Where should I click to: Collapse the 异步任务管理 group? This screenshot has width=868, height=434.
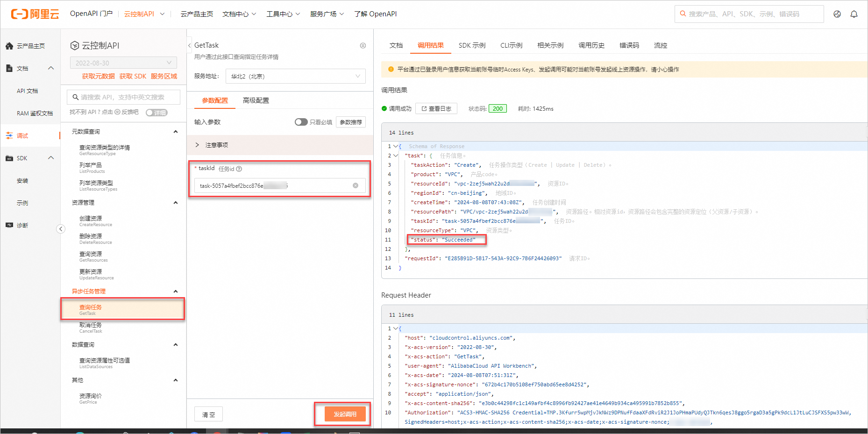176,291
